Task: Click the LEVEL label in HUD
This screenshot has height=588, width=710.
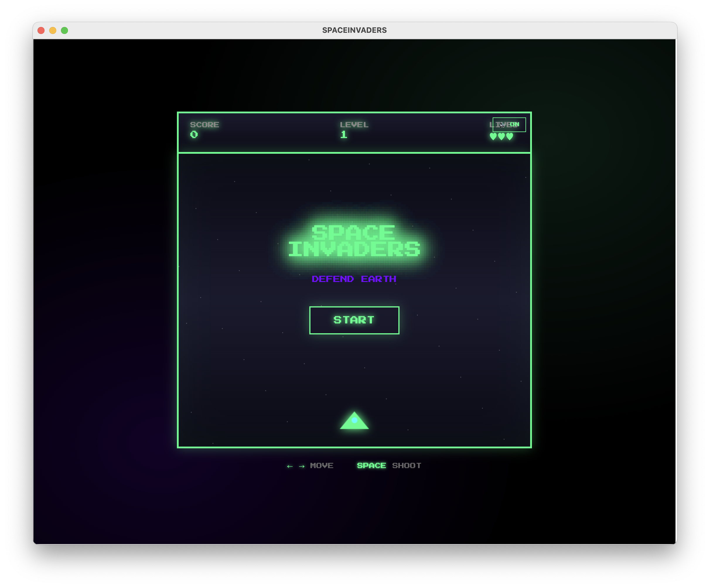Action: tap(354, 125)
